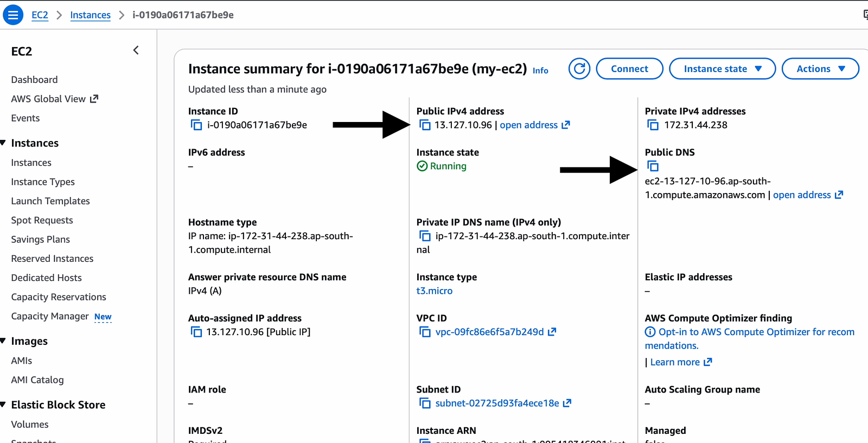Open AMI Catalog page
The width and height of the screenshot is (868, 443).
[x=37, y=380]
